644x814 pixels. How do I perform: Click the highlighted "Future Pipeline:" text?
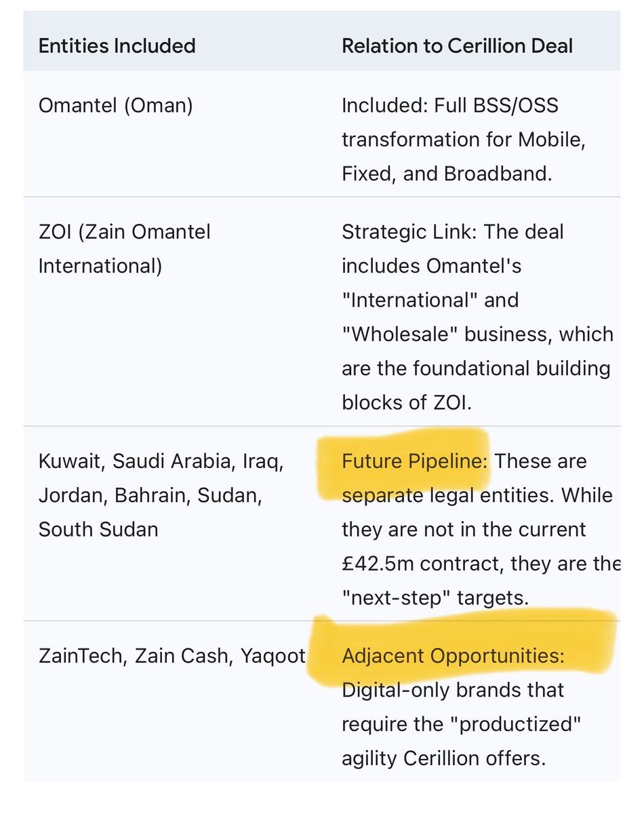[x=415, y=461]
